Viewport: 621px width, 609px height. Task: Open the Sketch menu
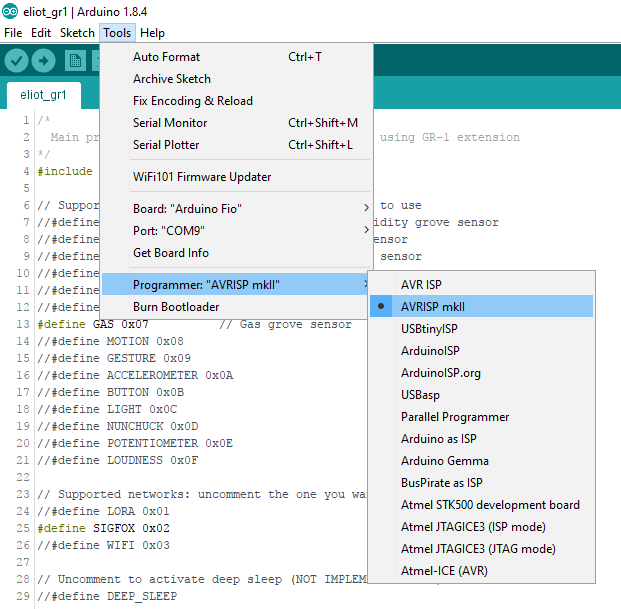tap(77, 33)
